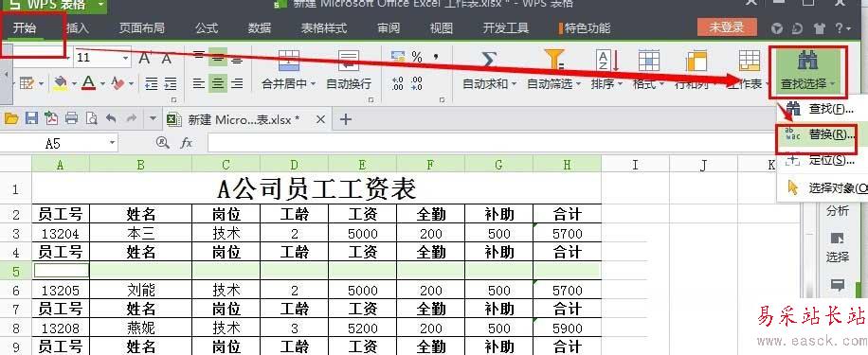Click the print preview icon
Viewport: 868px width, 355px height.
click(91, 118)
